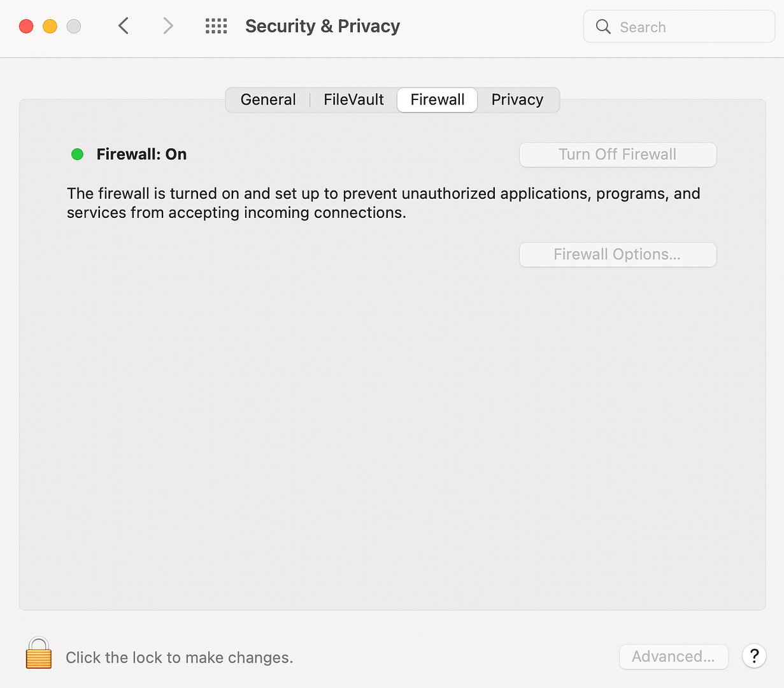Switch to the FileVault tab
The width and height of the screenshot is (784, 688).
click(x=353, y=99)
